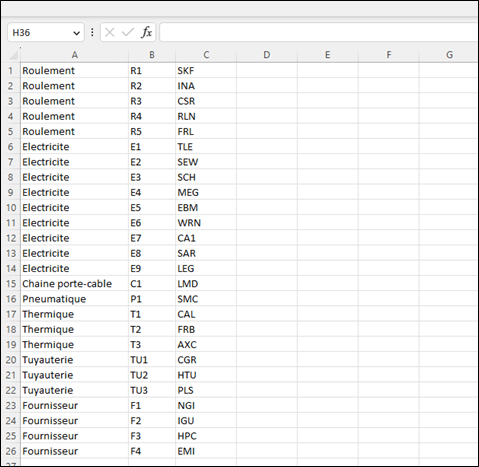Click cell with code T2
This screenshot has height=467, width=479.
coord(152,329)
